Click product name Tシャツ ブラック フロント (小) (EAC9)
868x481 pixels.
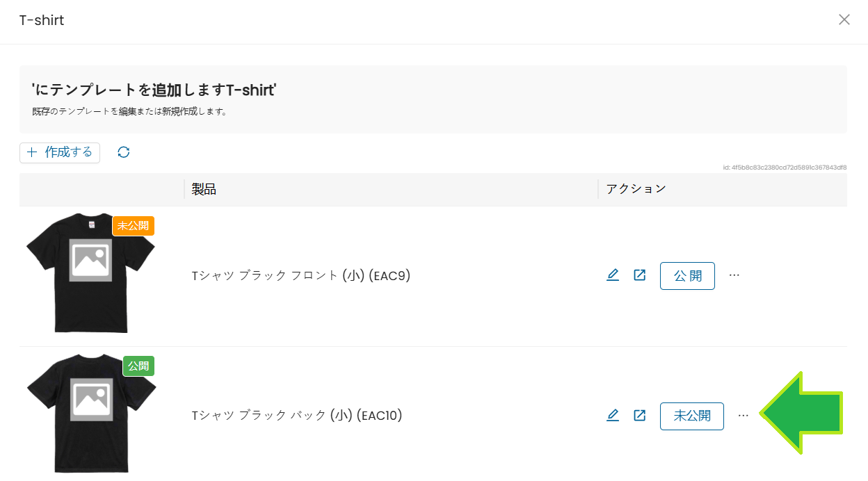[x=301, y=276]
